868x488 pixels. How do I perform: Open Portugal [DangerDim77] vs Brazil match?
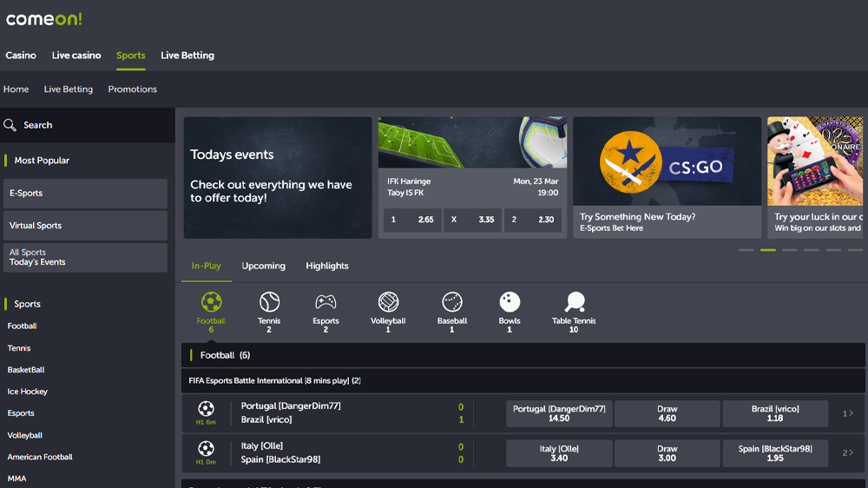click(291, 413)
